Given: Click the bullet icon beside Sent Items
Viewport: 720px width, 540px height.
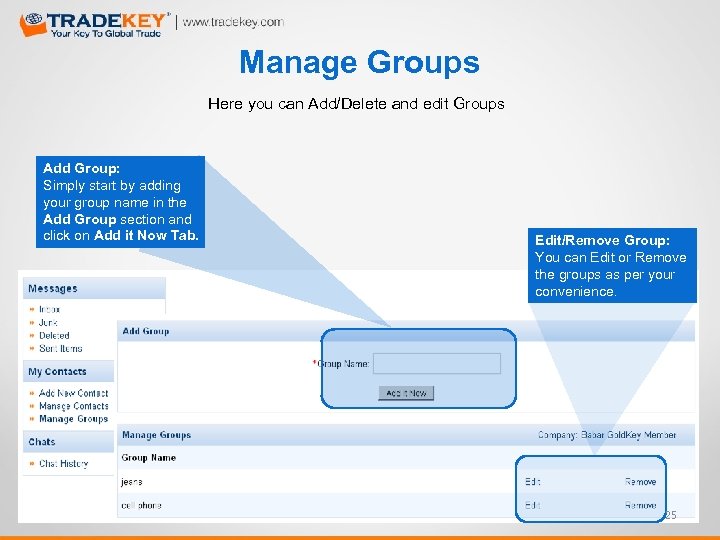Looking at the screenshot, I should point(32,349).
